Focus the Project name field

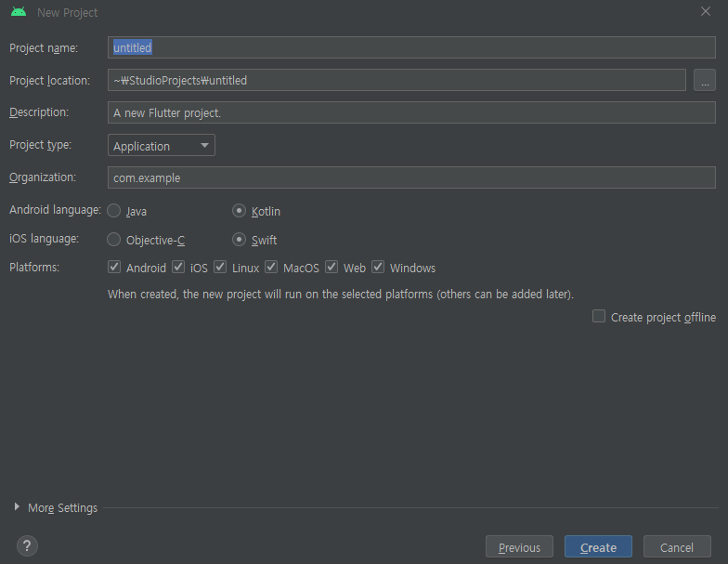coord(411,47)
